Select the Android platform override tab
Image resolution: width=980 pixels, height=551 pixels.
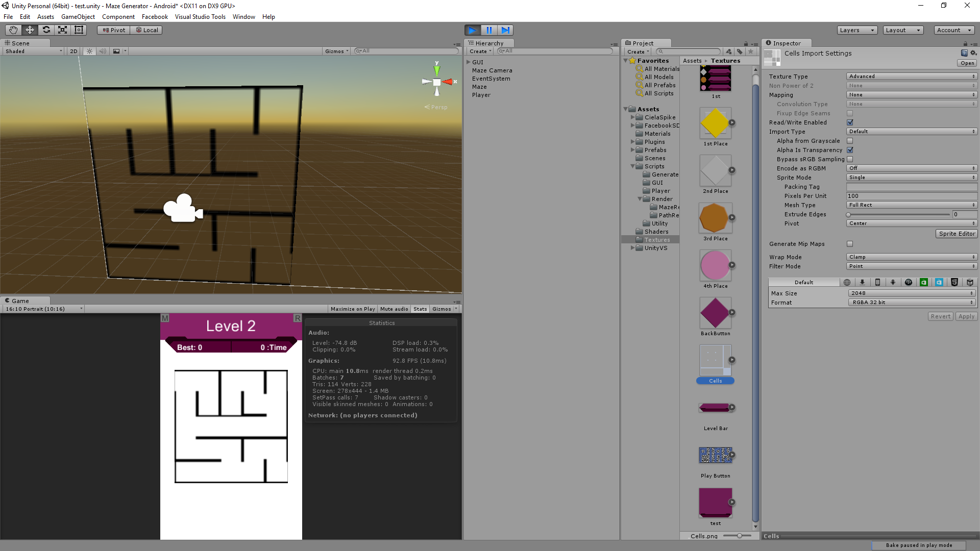(x=893, y=282)
